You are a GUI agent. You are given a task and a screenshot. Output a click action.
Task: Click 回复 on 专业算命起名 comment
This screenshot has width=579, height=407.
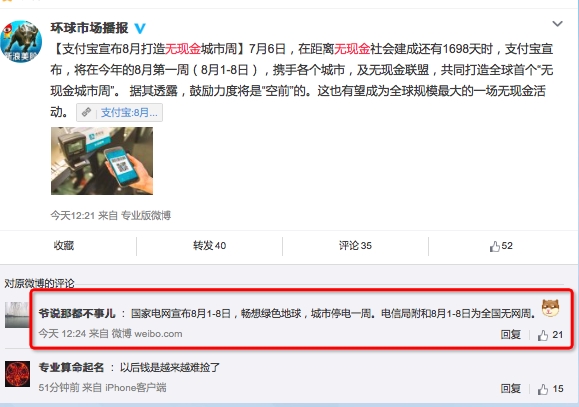point(511,389)
